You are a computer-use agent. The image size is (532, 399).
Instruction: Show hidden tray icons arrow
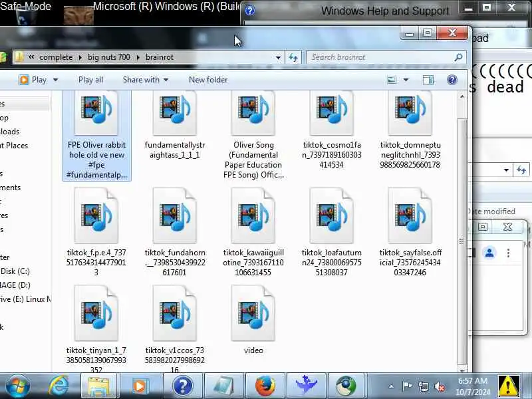[391, 386]
